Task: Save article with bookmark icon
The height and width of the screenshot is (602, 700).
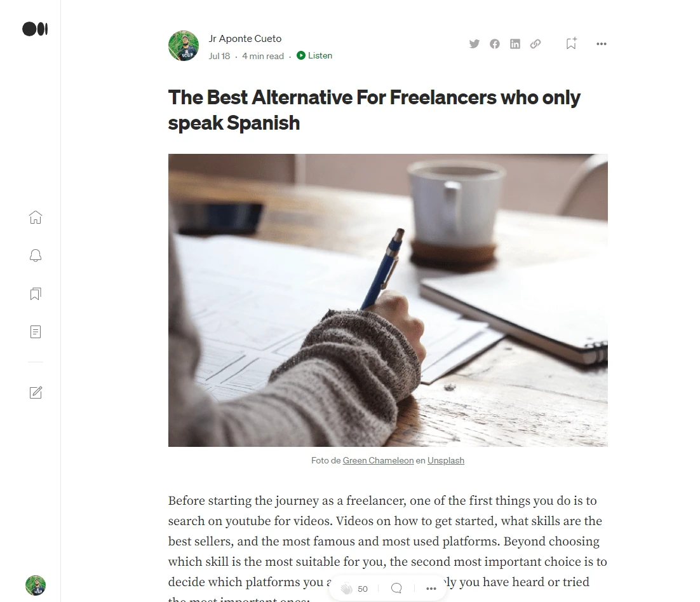Action: 571,43
